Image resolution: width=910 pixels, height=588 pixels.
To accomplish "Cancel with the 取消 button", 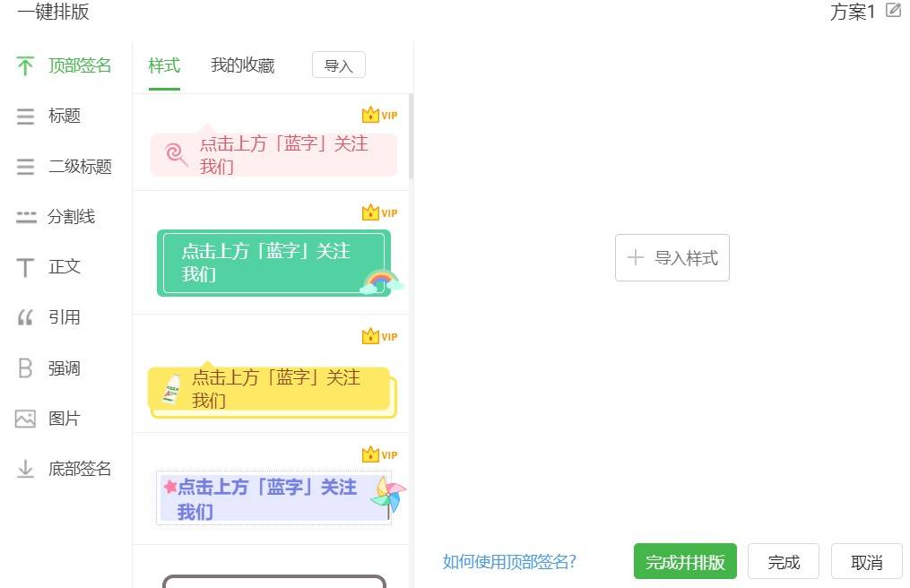I will tap(866, 561).
